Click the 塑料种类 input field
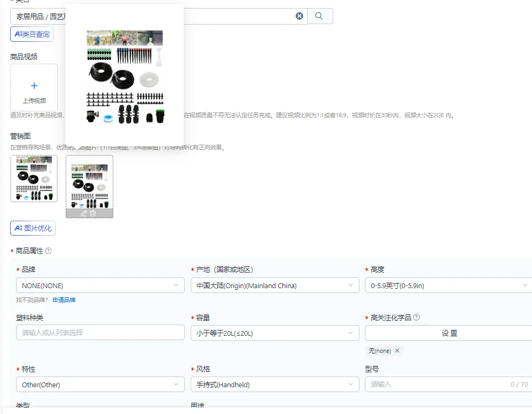 [x=100, y=333]
